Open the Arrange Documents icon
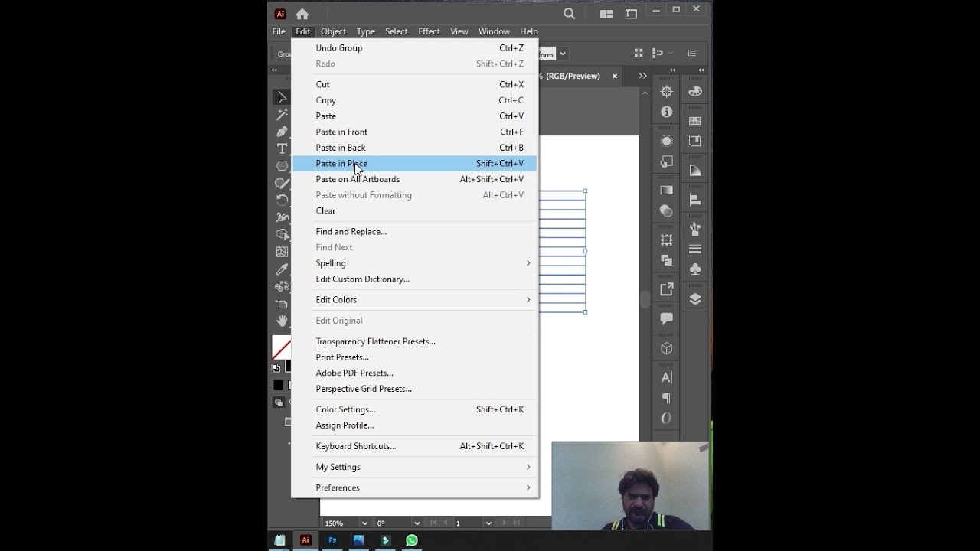Screen dimensions: 980x551 (606, 14)
